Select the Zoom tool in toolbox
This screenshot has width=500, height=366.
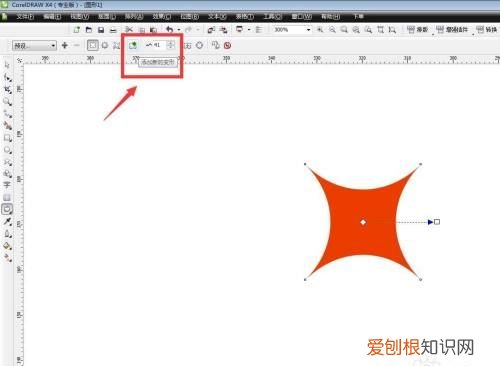click(x=7, y=102)
